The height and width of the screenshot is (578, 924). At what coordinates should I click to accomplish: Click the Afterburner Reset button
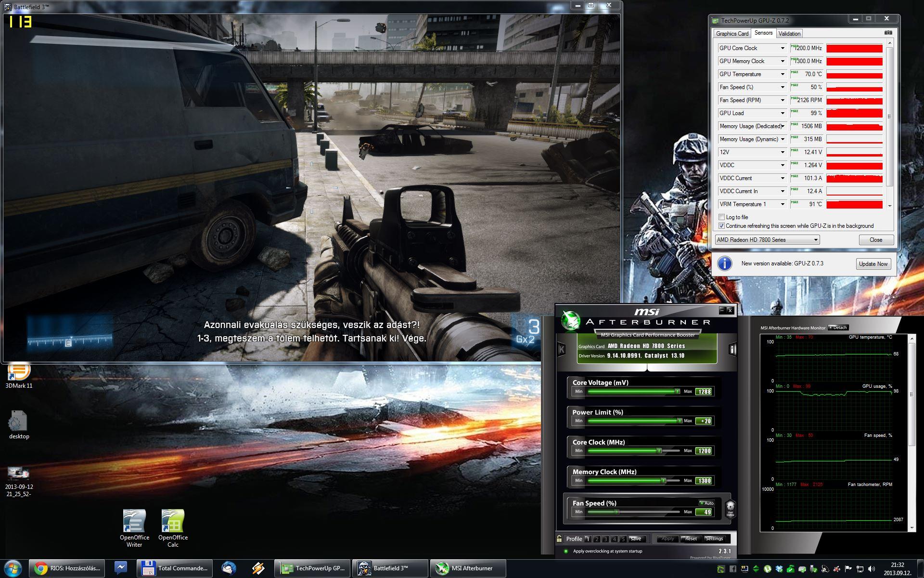691,539
